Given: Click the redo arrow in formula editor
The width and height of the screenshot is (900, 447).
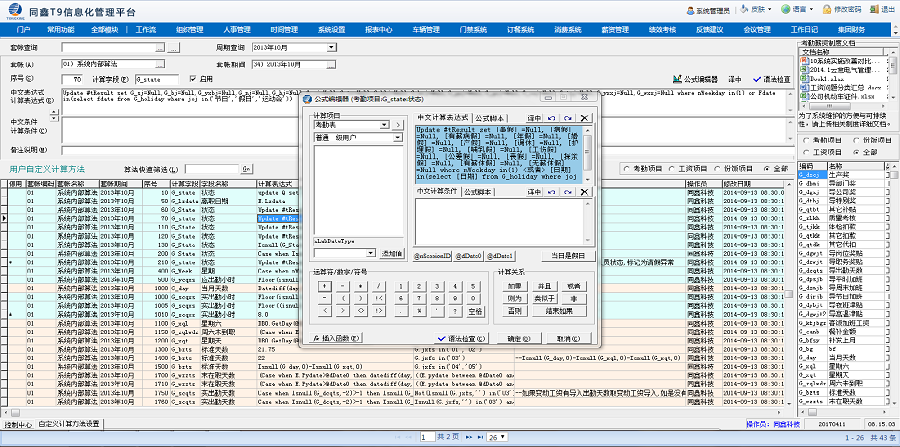Looking at the screenshot, I should coord(566,118).
